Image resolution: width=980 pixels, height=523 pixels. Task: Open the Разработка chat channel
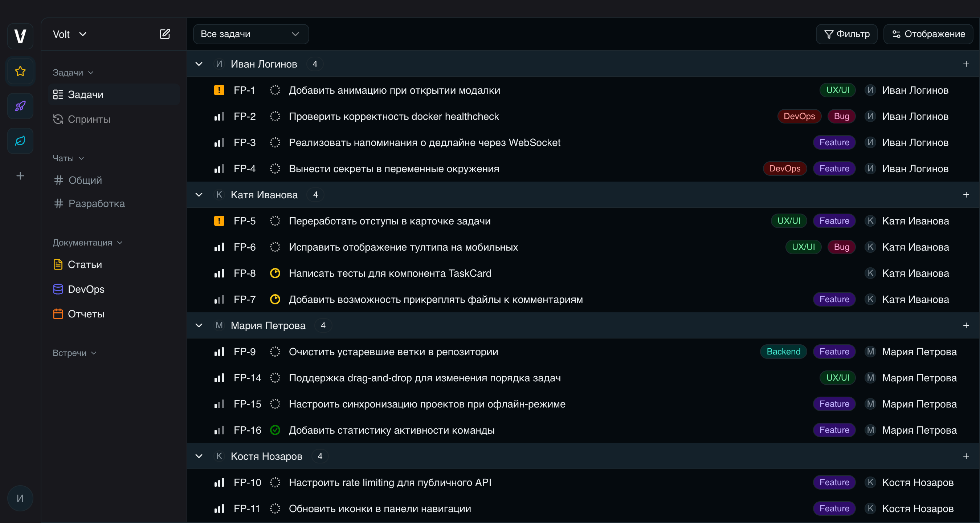point(96,204)
